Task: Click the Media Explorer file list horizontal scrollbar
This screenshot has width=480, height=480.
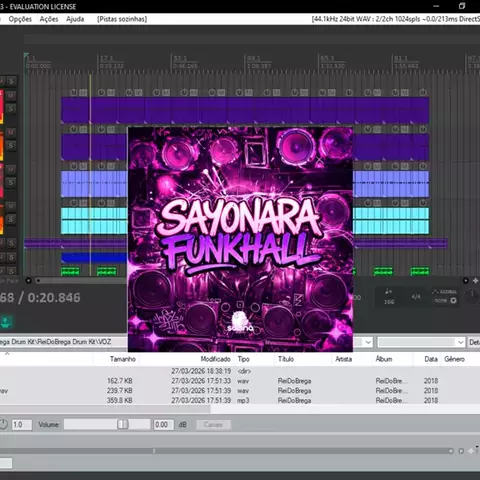Action: coord(105,410)
